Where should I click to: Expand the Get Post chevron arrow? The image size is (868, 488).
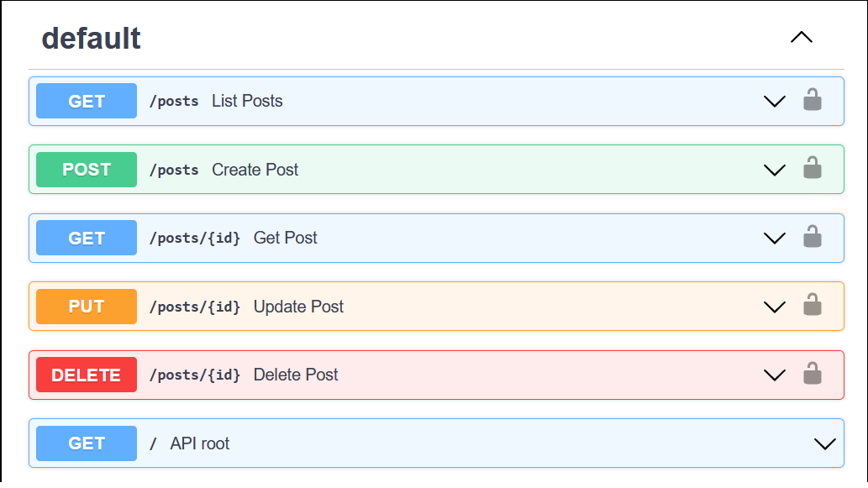[774, 238]
